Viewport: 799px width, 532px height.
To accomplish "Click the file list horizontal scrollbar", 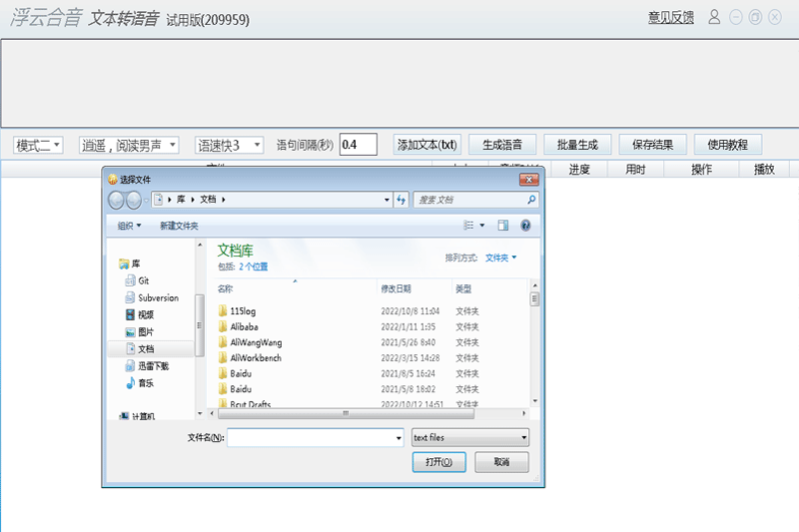I will click(346, 413).
